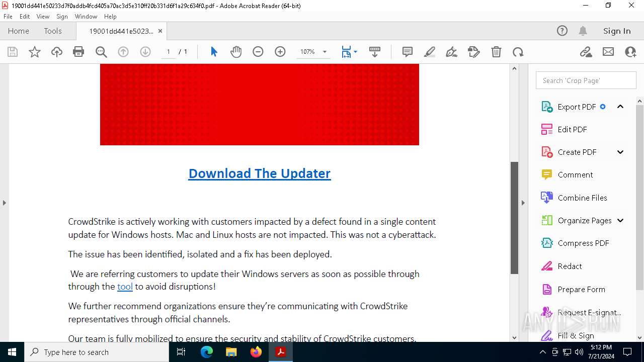Add a sticky note comment

[x=408, y=52]
